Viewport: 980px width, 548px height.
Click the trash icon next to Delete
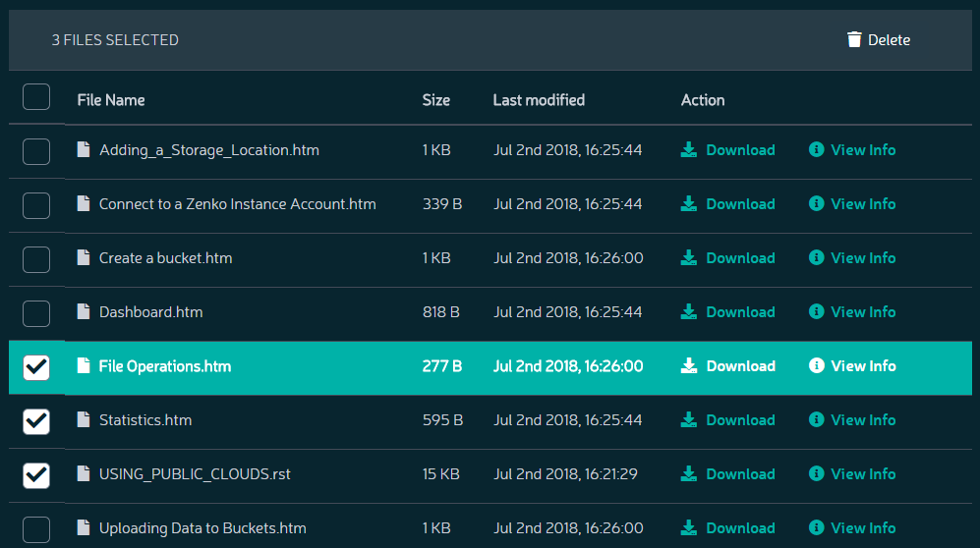coord(854,39)
